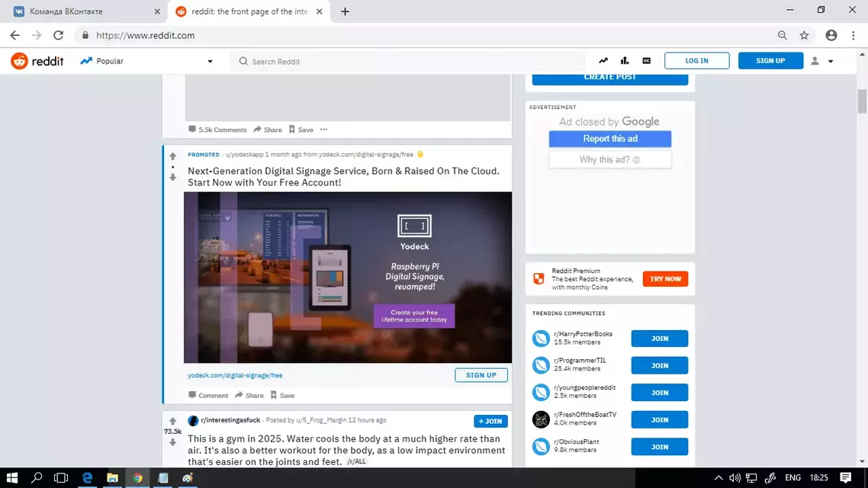Join r/ProgrammerTIL community
868x488 pixels.
tap(659, 366)
